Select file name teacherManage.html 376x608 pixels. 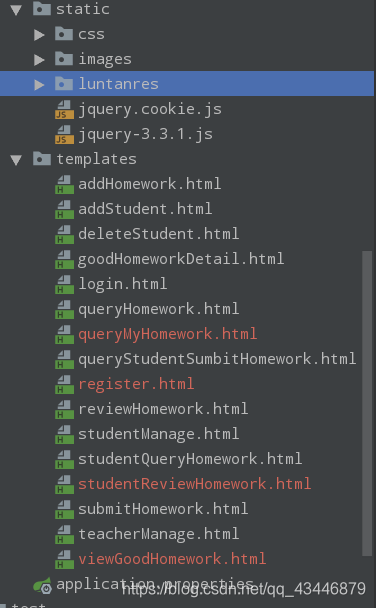pos(159,534)
